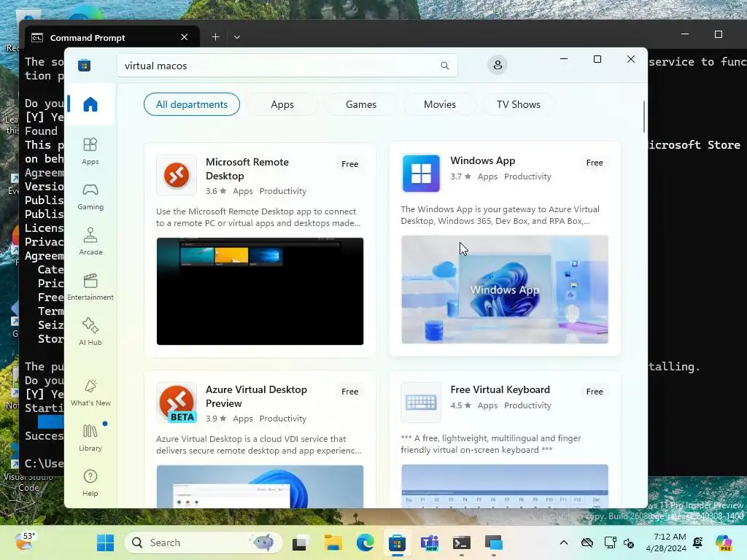Select the Games filter pill
The height and width of the screenshot is (560, 747).
coord(360,104)
